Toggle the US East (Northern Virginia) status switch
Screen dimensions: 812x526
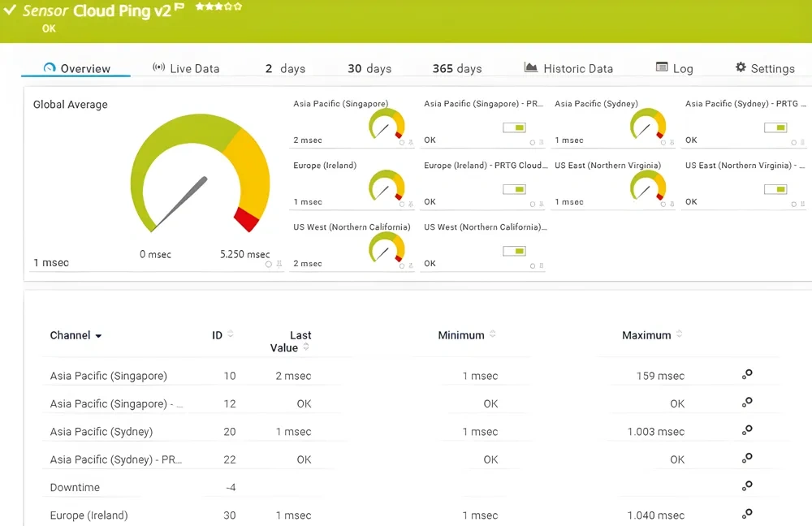775,189
